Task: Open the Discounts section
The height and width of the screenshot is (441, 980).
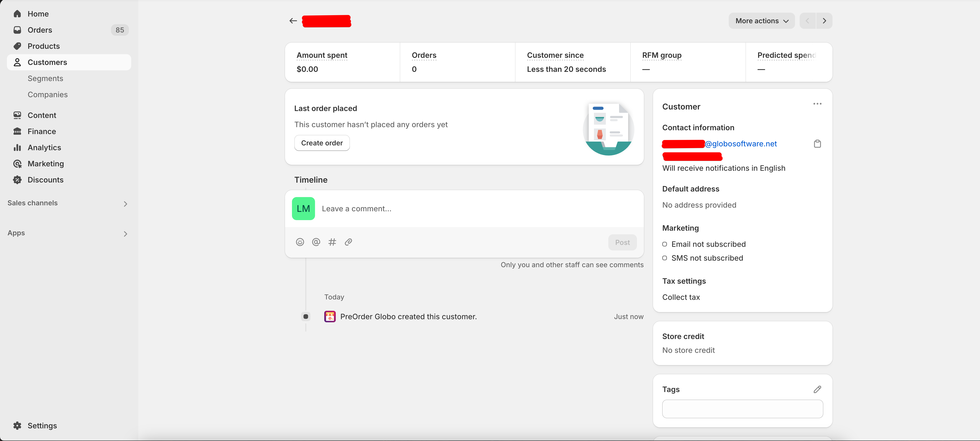Action: (x=45, y=180)
